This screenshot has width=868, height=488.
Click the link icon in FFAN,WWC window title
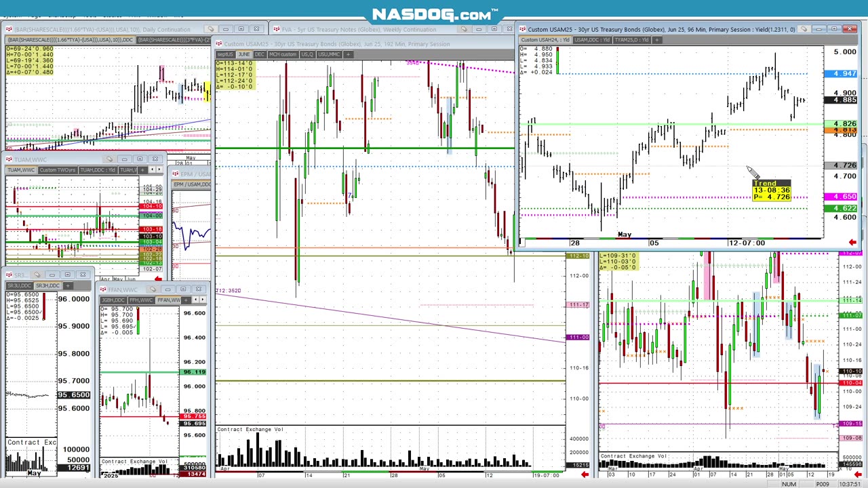click(153, 289)
